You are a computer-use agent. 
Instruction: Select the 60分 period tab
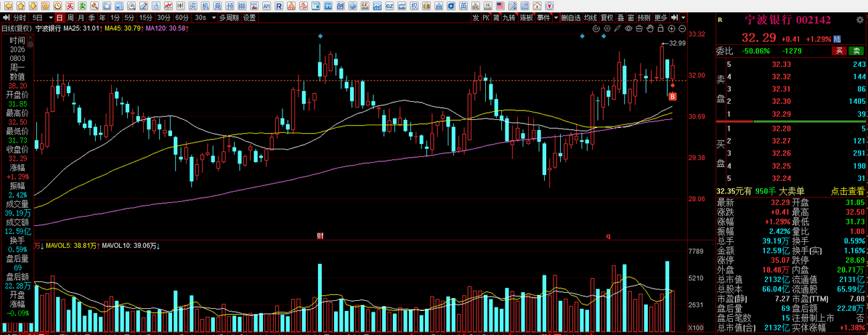(x=182, y=17)
